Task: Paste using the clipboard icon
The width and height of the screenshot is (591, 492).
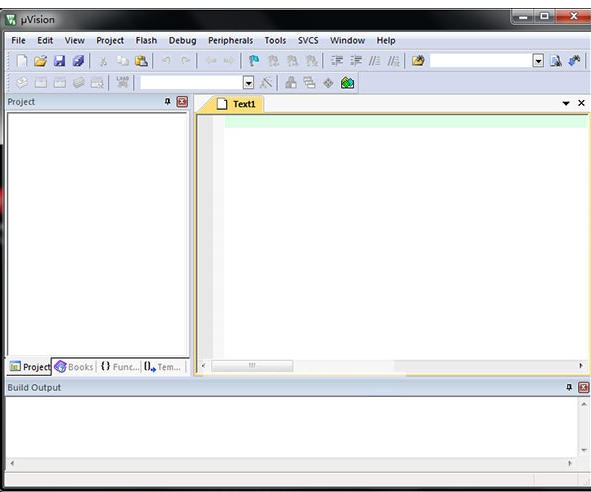Action: coord(141,61)
